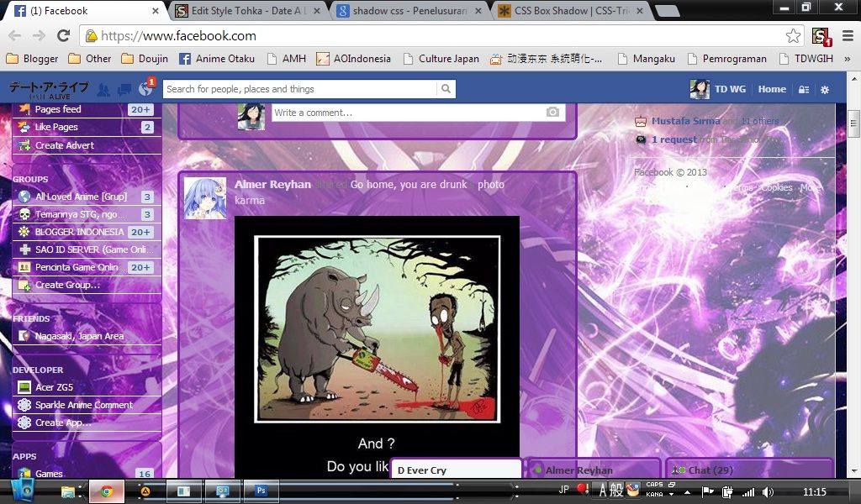Image resolution: width=861 pixels, height=504 pixels.
Task: Open Facebook friend requests icon
Action: pos(103,89)
